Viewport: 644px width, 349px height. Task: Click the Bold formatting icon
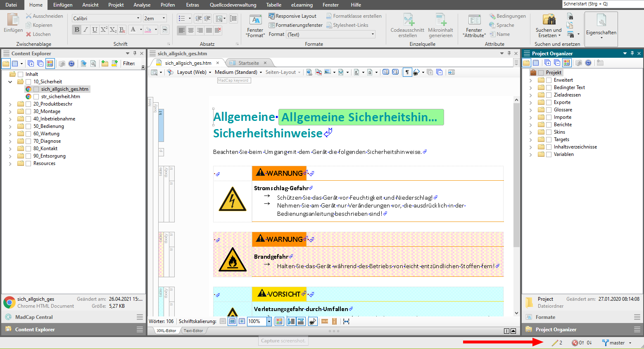point(77,30)
